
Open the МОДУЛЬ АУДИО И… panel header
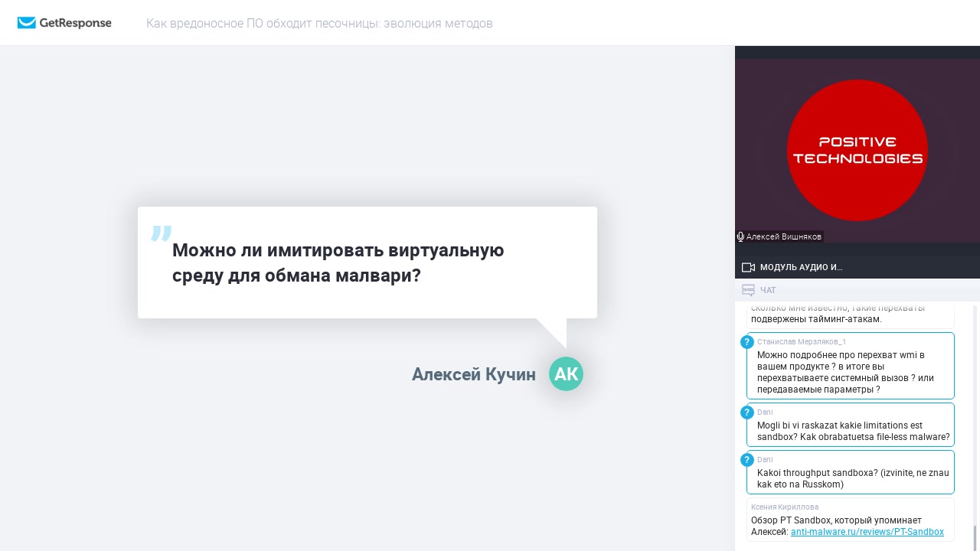point(857,267)
